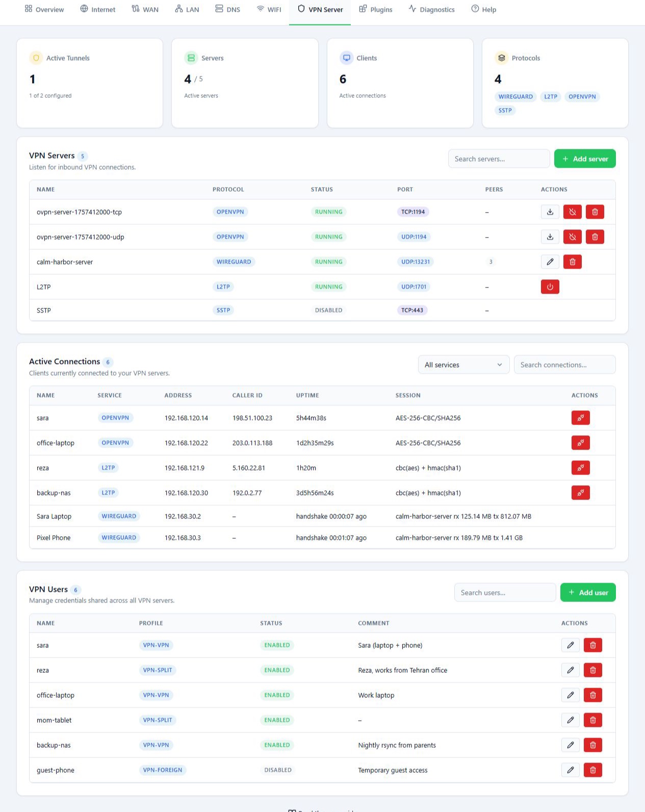Click the WIREGUARD tag in Protocols card
The height and width of the screenshot is (812, 645).
pos(515,97)
